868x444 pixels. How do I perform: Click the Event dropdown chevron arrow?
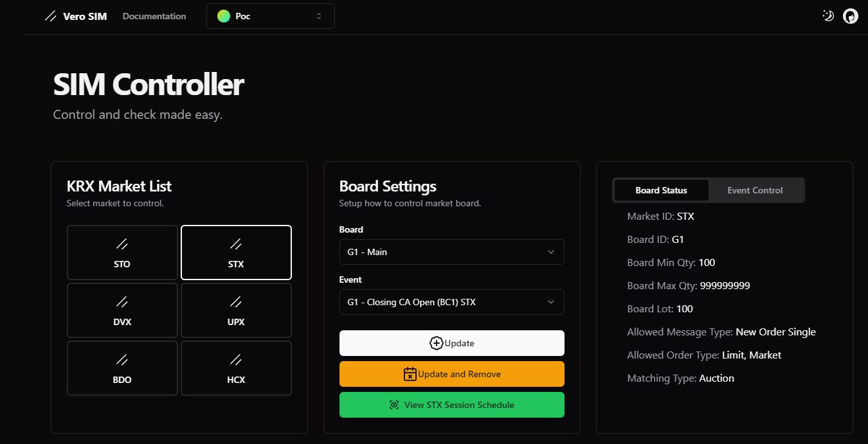[x=551, y=302]
